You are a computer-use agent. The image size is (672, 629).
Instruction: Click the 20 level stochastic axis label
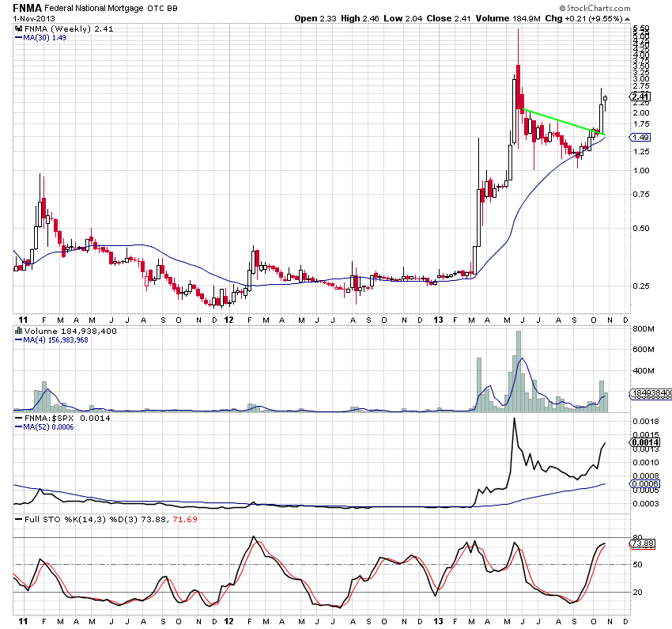click(x=638, y=592)
